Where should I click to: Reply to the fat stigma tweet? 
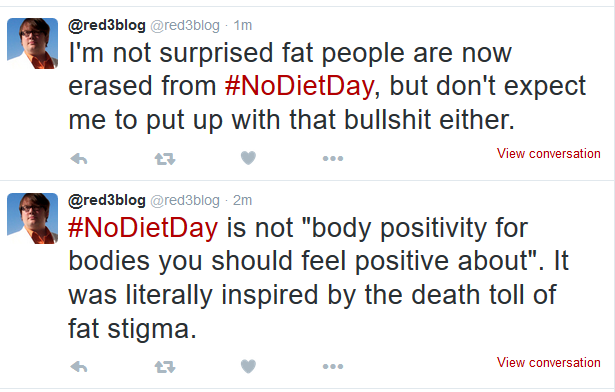click(x=78, y=367)
